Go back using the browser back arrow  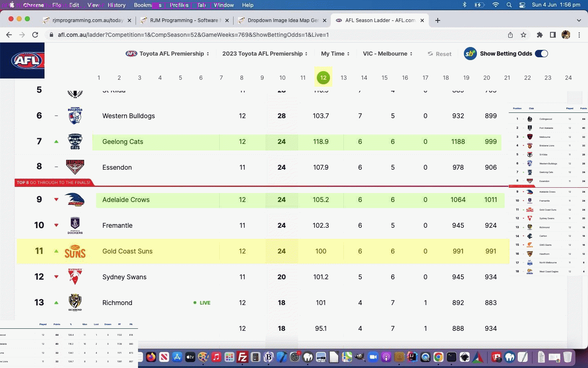tap(9, 35)
